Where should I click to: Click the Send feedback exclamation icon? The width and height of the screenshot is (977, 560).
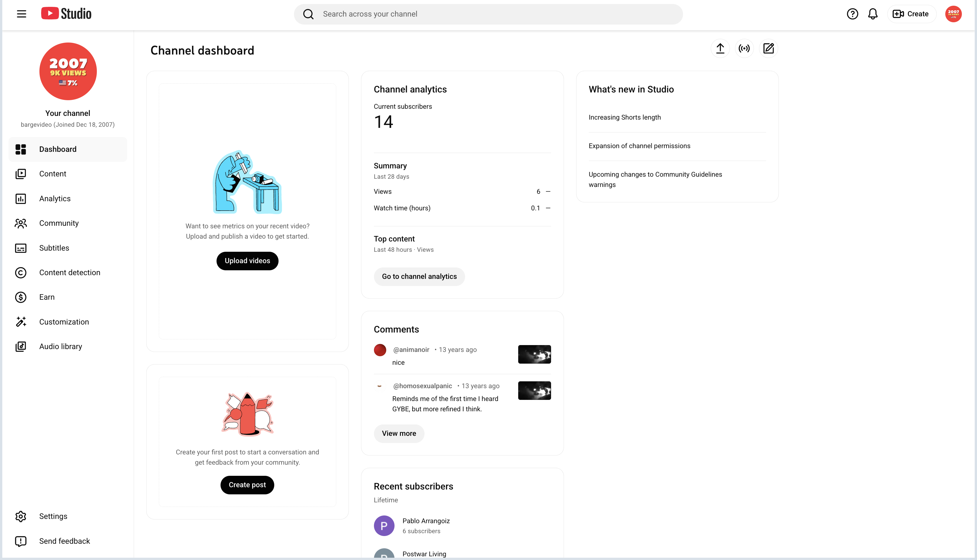click(x=21, y=541)
